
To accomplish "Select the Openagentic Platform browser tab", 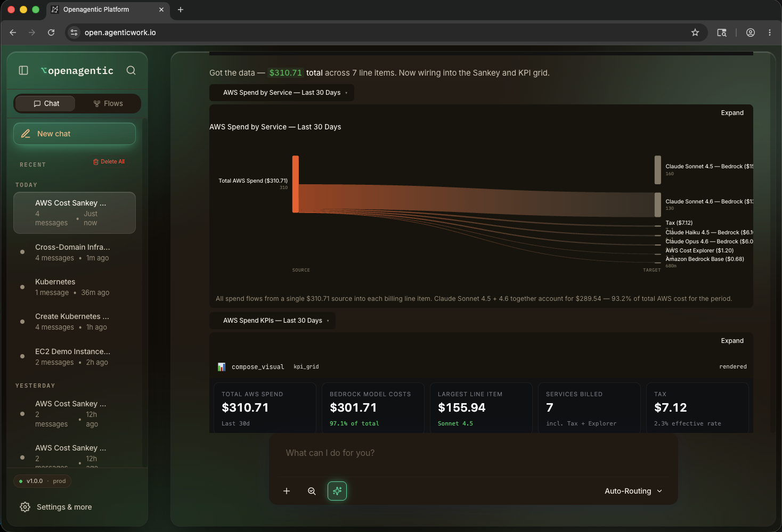I will click(x=108, y=10).
